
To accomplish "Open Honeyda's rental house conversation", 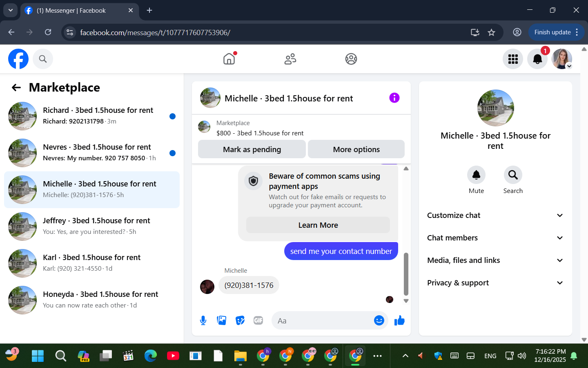I will click(92, 300).
